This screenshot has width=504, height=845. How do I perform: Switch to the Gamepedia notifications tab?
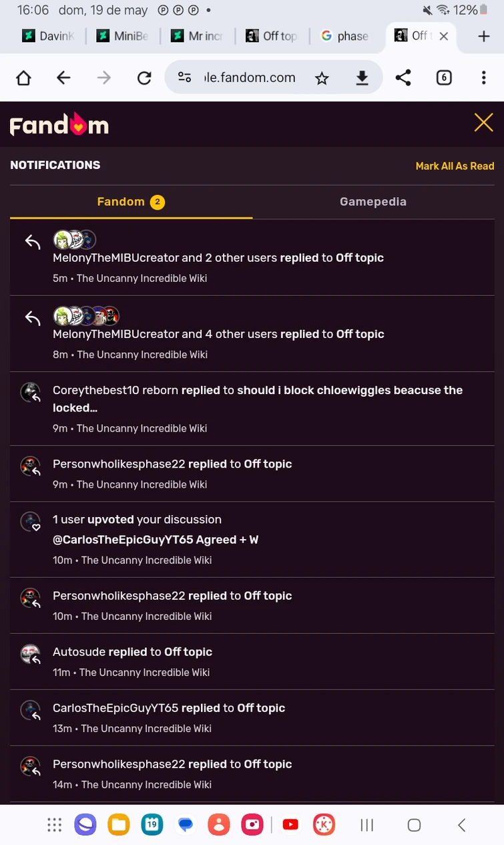pyautogui.click(x=373, y=201)
